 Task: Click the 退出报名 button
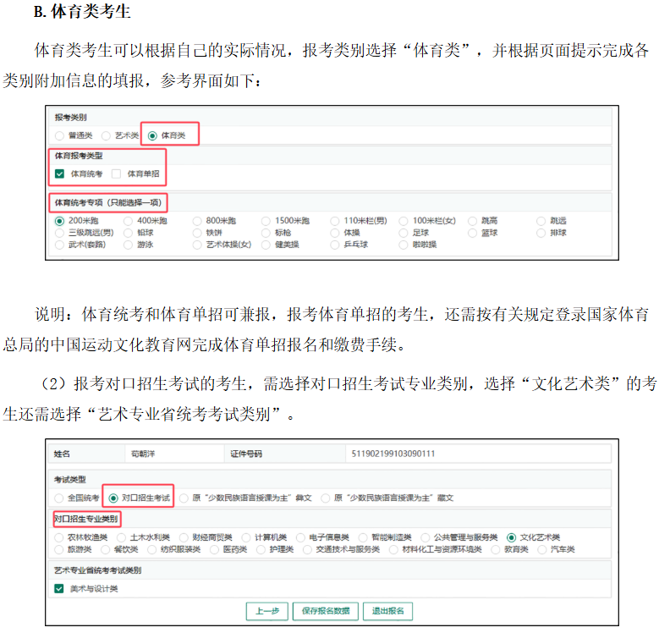(x=387, y=611)
